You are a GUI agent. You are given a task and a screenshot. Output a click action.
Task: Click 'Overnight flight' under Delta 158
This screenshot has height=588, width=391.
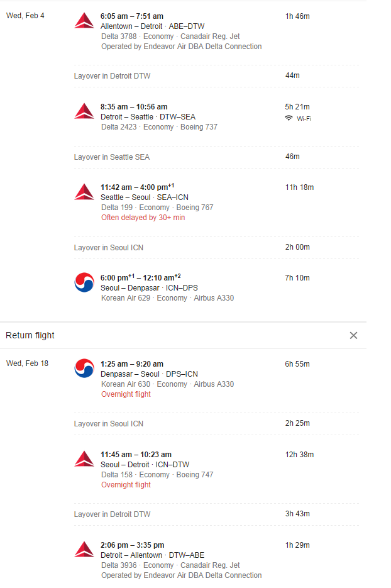(x=126, y=484)
